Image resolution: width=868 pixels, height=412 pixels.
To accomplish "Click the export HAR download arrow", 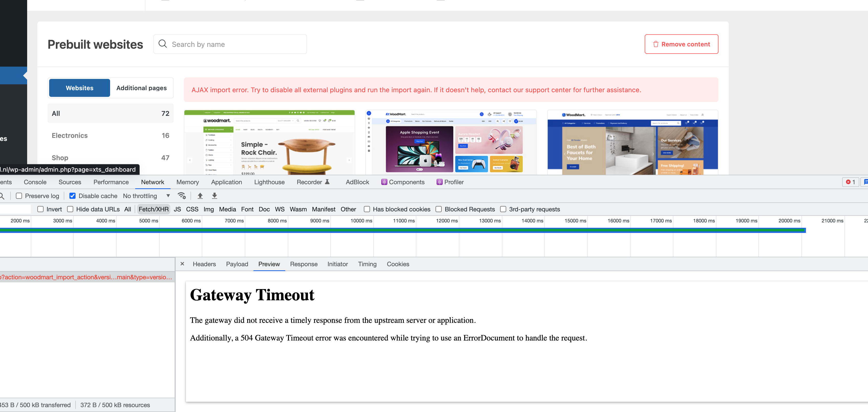I will pos(214,195).
